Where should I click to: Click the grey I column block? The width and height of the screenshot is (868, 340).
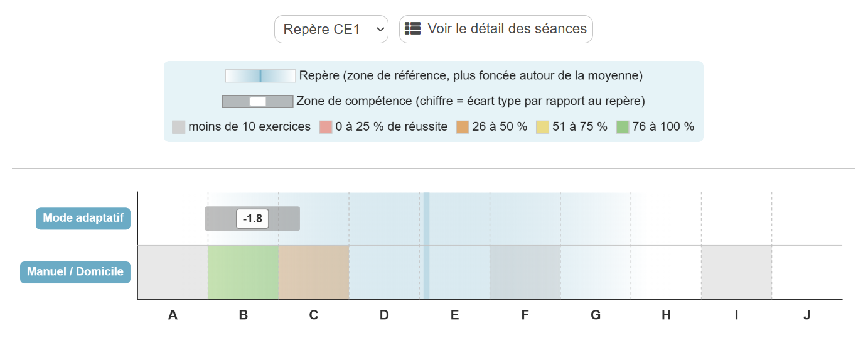(736, 272)
